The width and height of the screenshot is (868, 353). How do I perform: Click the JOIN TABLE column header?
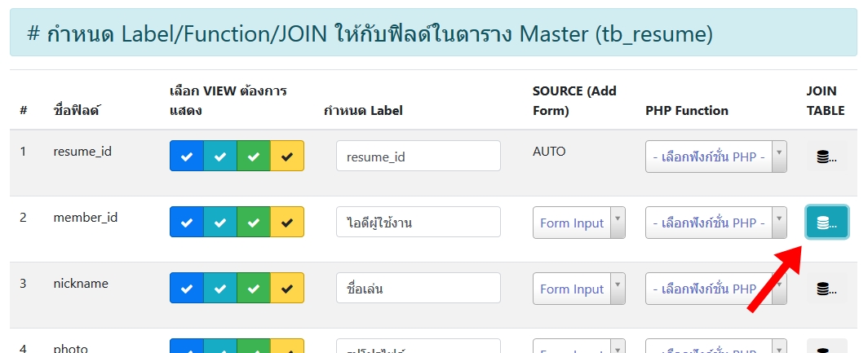pos(826,101)
